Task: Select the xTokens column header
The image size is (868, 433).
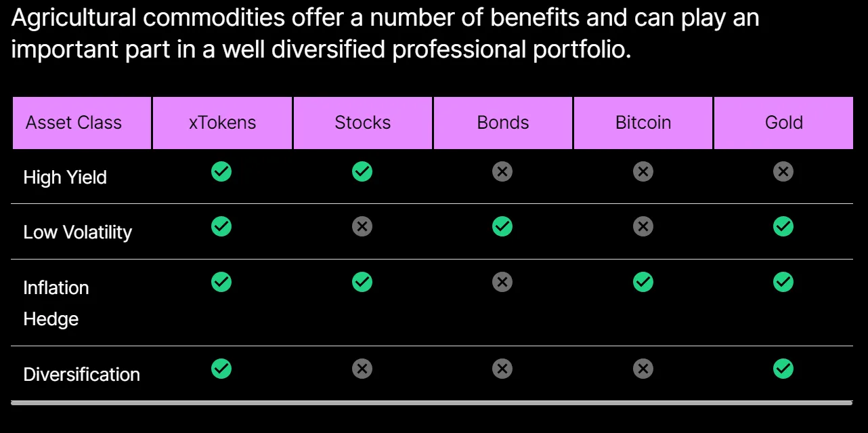Action: pos(222,123)
